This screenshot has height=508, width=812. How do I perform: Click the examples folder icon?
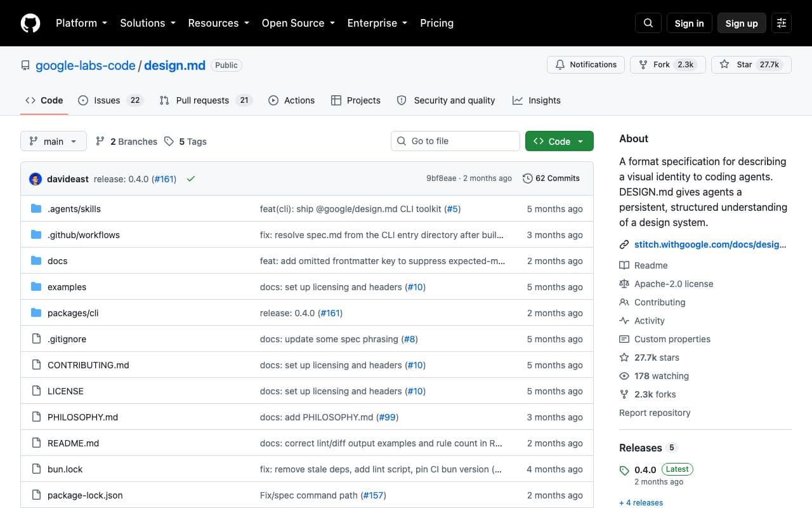point(36,287)
